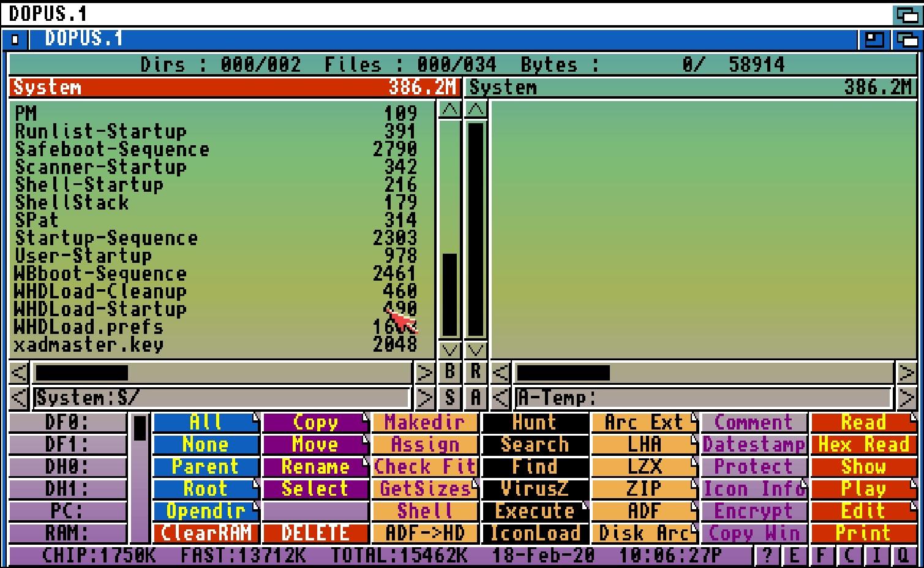Click the R button between panes
Image resolution: width=924 pixels, height=568 pixels.
pos(476,372)
